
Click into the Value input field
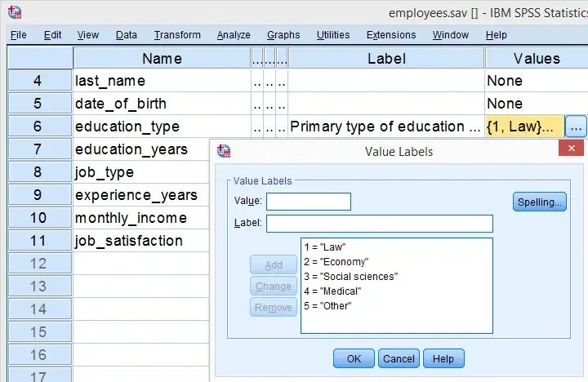click(309, 202)
